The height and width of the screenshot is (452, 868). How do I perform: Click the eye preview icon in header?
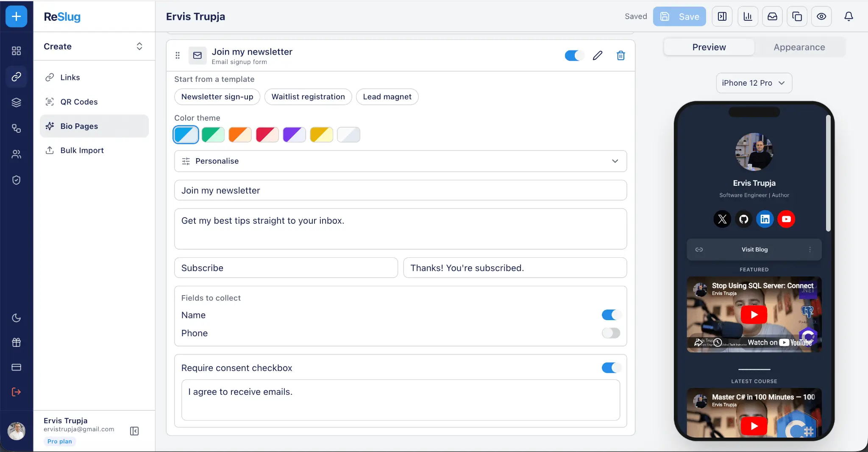tap(821, 17)
